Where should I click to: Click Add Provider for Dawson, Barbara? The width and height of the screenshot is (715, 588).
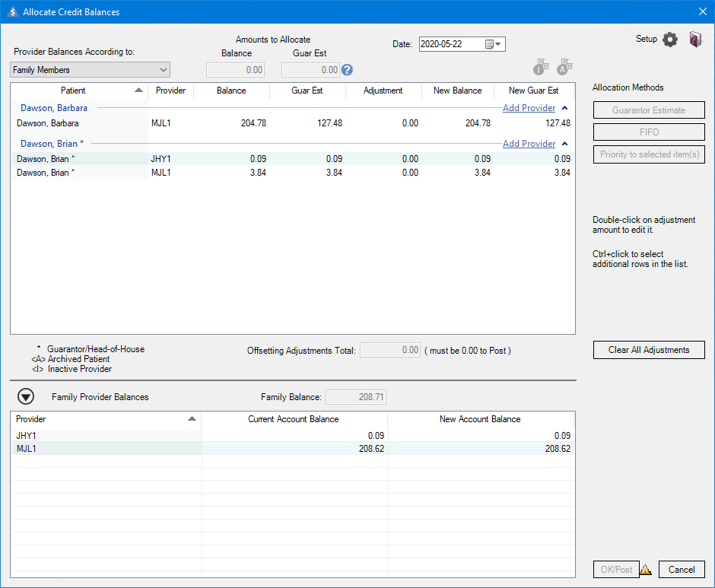click(529, 108)
